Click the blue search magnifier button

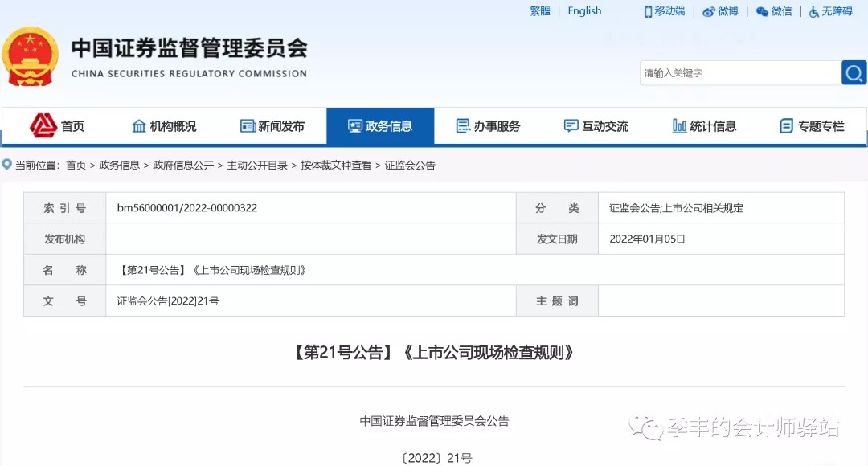pyautogui.click(x=854, y=72)
